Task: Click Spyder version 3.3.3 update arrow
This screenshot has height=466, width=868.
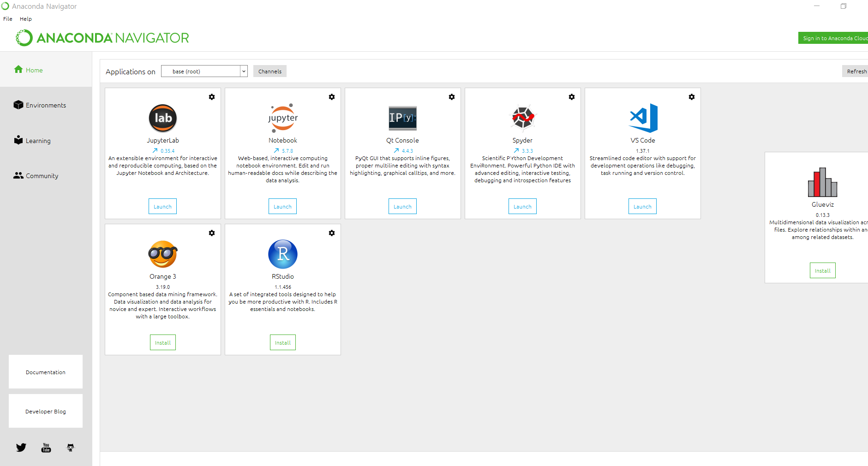Action: (x=516, y=151)
